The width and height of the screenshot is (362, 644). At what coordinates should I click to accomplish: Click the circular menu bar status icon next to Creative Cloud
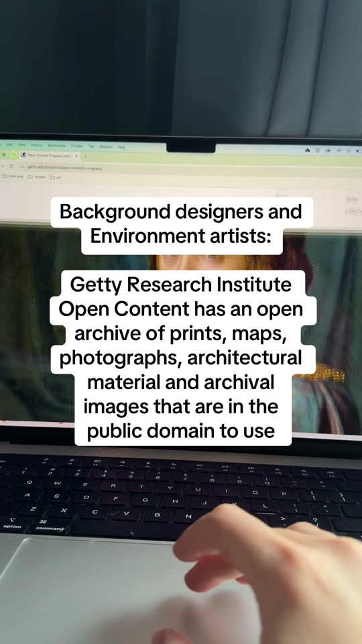coord(317,150)
